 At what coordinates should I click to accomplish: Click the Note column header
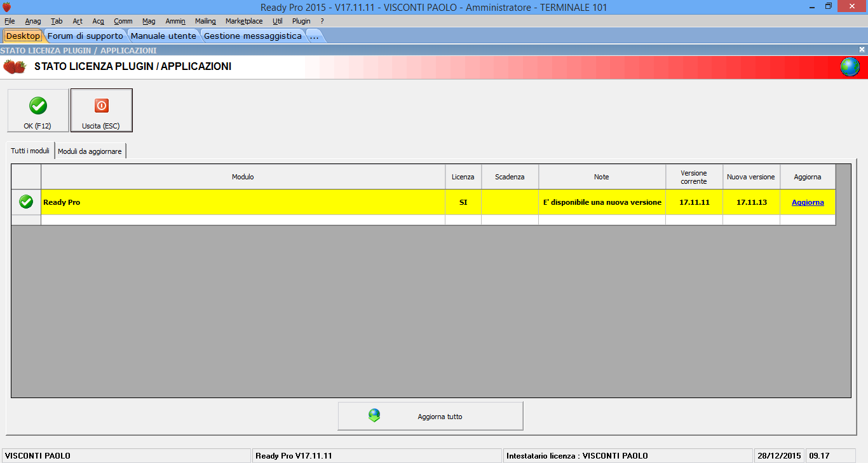coord(602,177)
